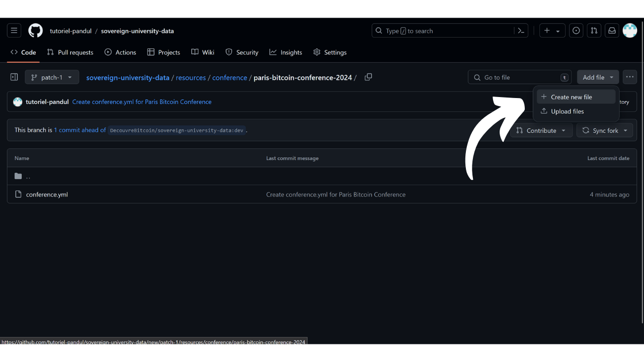The width and height of the screenshot is (644, 362).
Task: Open the patch-1 branch selector
Action: pyautogui.click(x=52, y=77)
